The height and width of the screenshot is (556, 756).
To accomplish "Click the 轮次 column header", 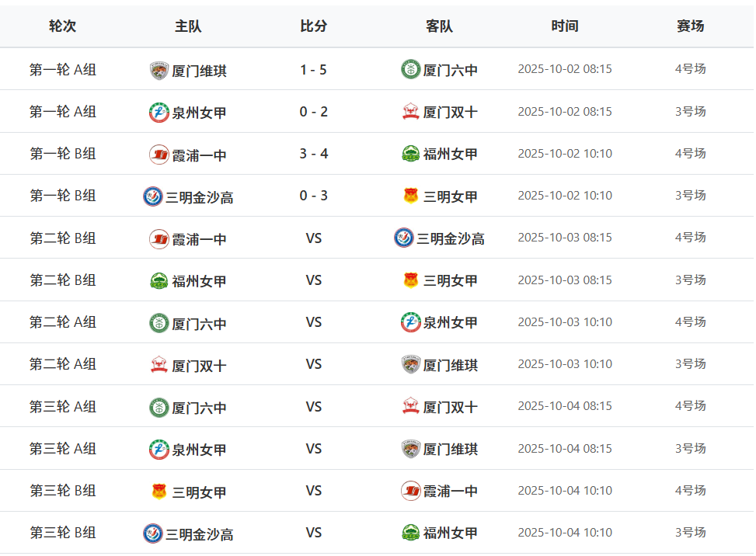I will click(63, 26).
